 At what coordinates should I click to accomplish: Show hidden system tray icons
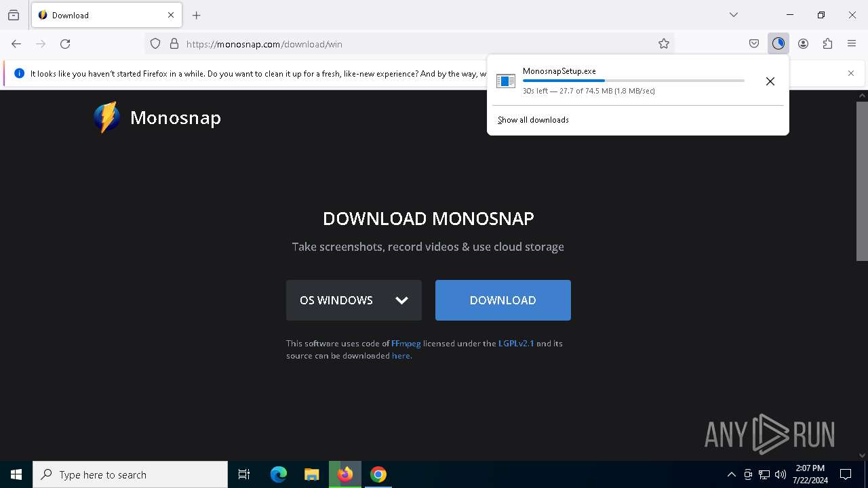click(731, 474)
